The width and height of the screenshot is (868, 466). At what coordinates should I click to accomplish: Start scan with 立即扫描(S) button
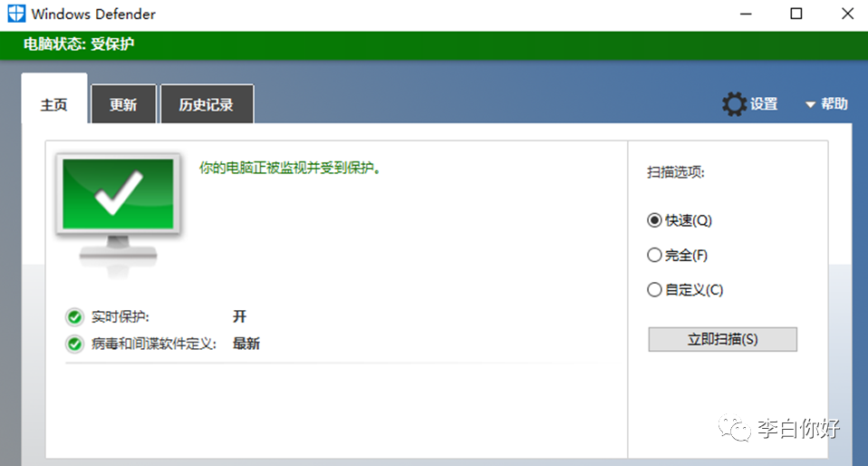tap(722, 339)
